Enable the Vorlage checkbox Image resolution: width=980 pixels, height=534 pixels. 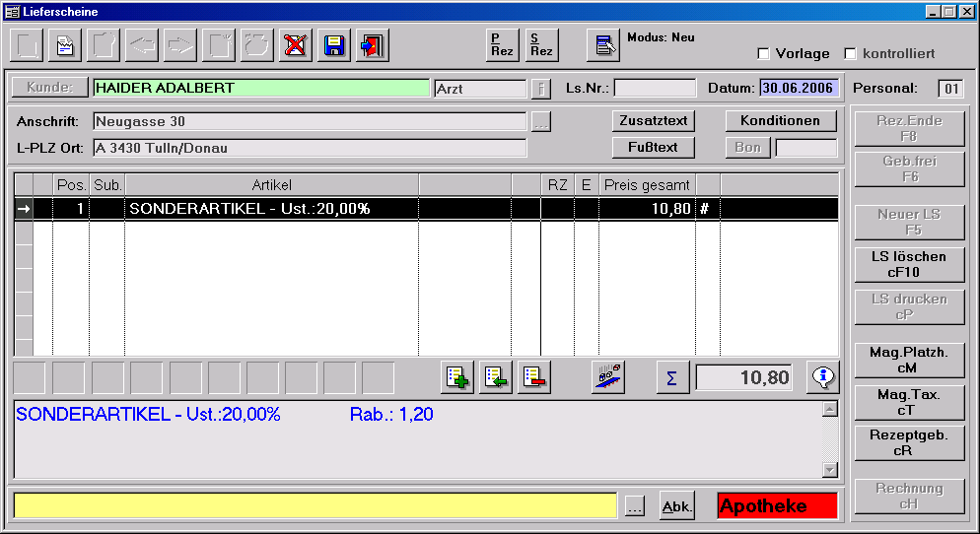[x=763, y=53]
